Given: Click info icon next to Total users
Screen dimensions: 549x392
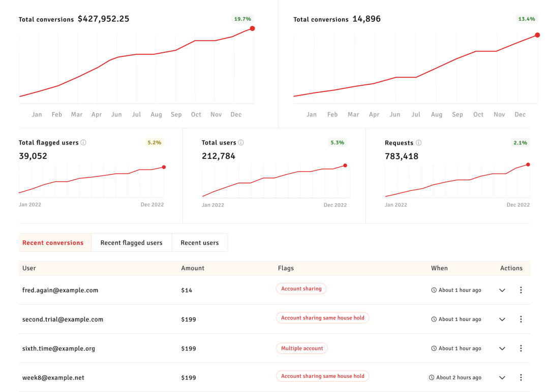Looking at the screenshot, I should point(241,142).
